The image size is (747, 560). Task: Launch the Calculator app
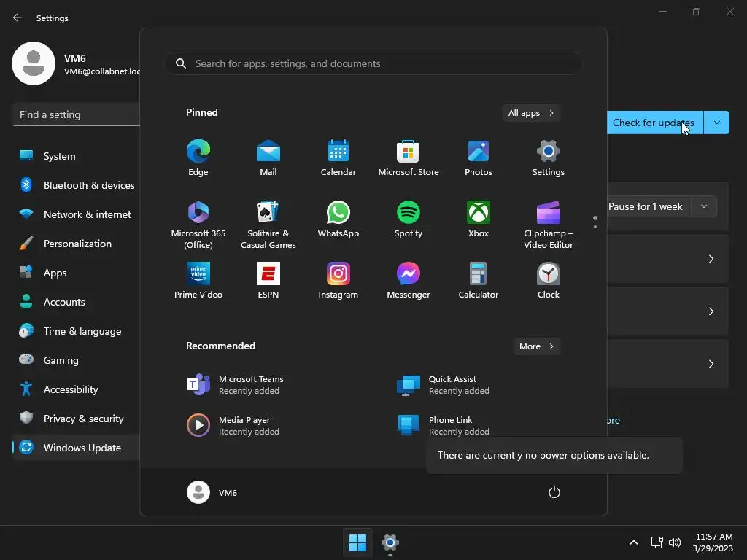pyautogui.click(x=479, y=280)
